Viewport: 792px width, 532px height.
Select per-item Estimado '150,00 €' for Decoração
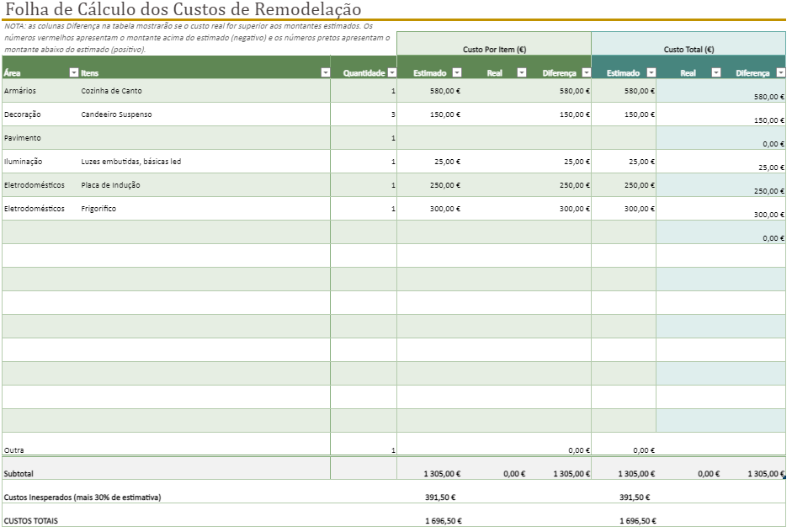click(x=445, y=114)
